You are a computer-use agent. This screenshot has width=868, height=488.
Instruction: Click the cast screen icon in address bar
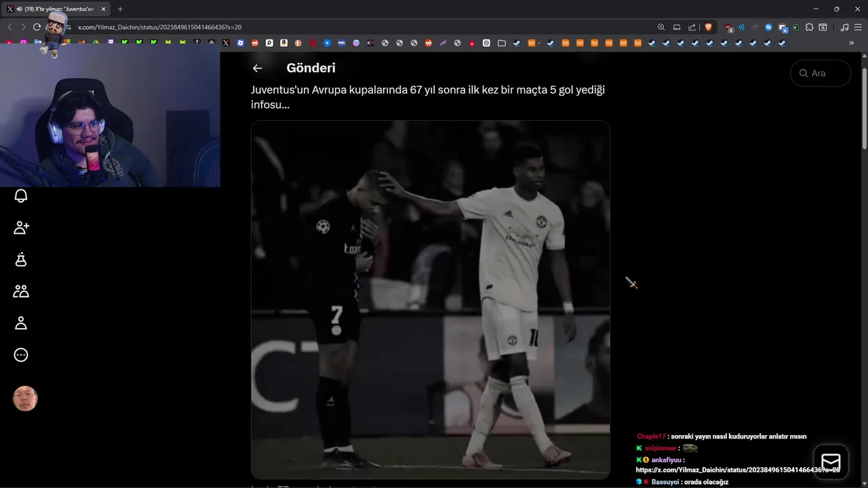[677, 27]
